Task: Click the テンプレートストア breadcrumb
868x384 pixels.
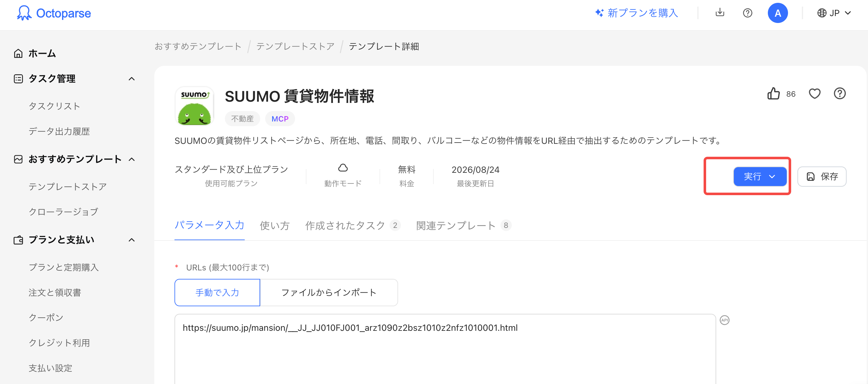Action: [295, 46]
